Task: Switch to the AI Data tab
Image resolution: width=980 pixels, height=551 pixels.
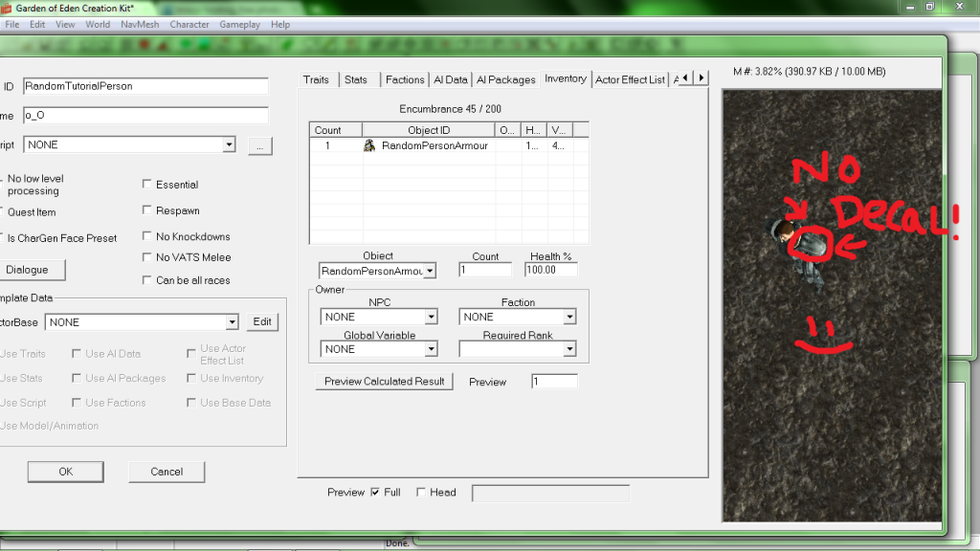Action: (450, 79)
